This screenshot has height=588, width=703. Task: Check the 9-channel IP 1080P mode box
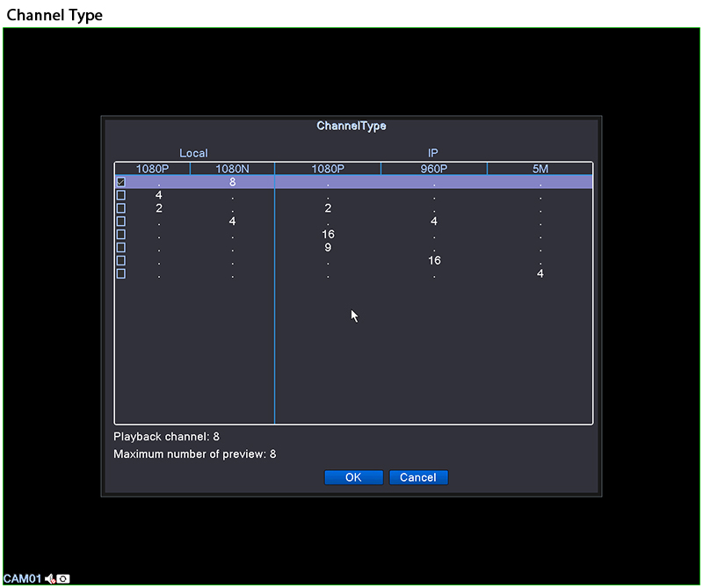tap(121, 248)
